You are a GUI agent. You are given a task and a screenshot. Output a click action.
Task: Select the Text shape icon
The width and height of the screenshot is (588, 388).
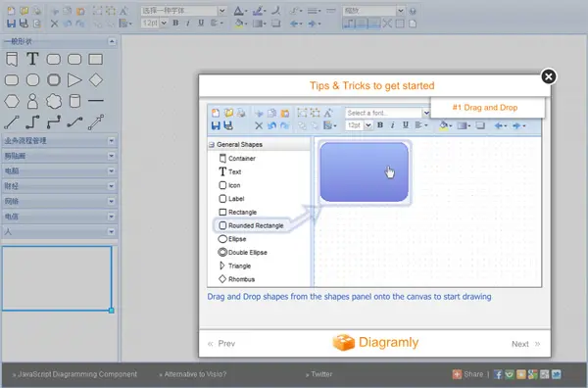tap(32, 59)
